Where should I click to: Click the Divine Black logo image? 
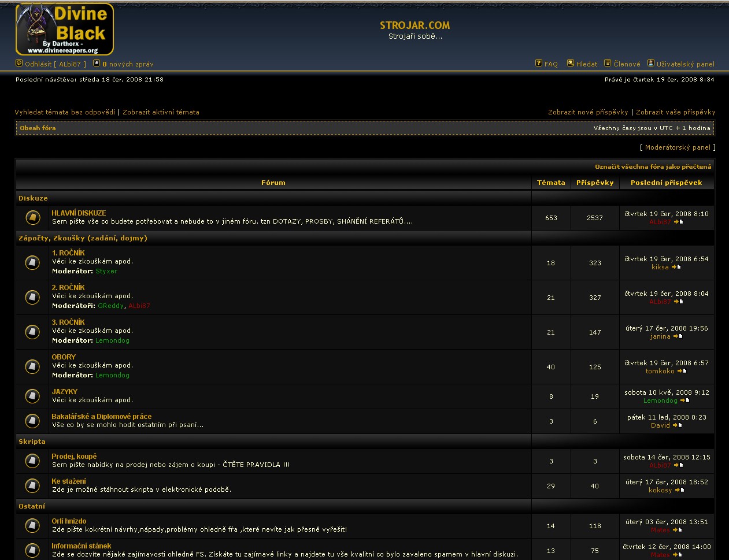65,29
